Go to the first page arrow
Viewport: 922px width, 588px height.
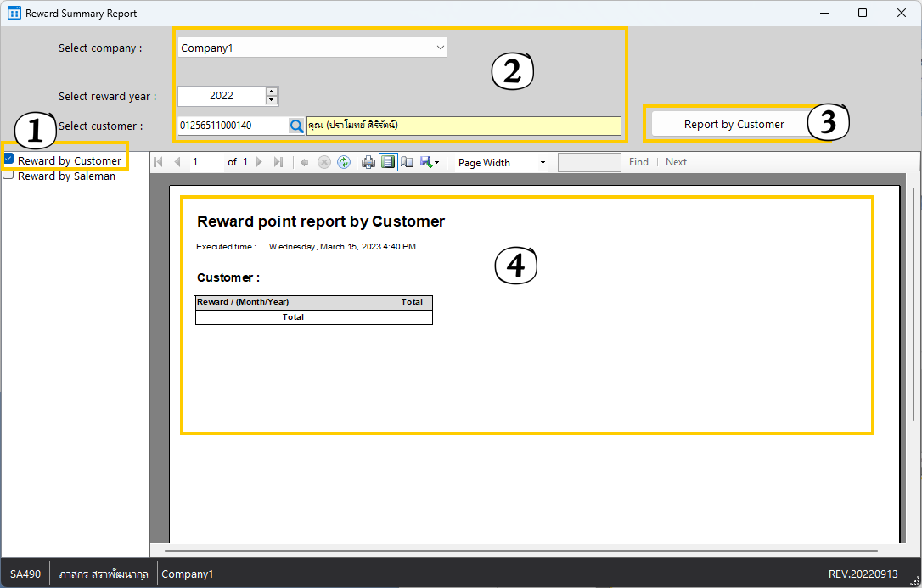[159, 162]
